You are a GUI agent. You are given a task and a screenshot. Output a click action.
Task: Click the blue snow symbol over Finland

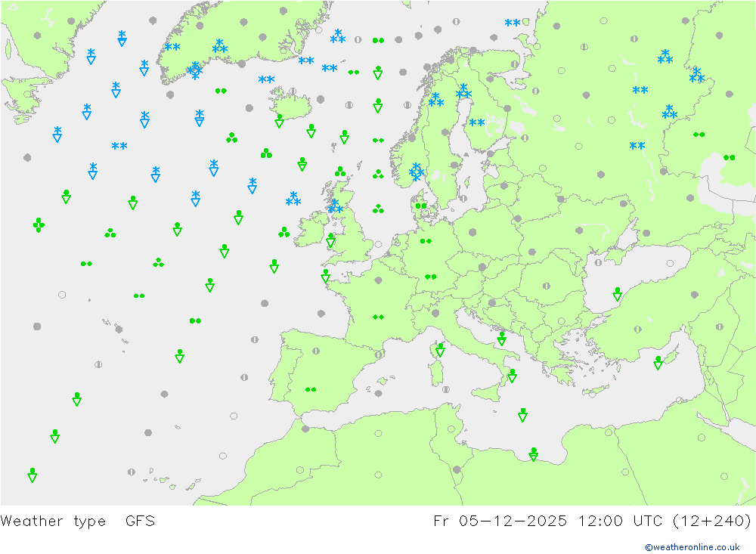(476, 123)
